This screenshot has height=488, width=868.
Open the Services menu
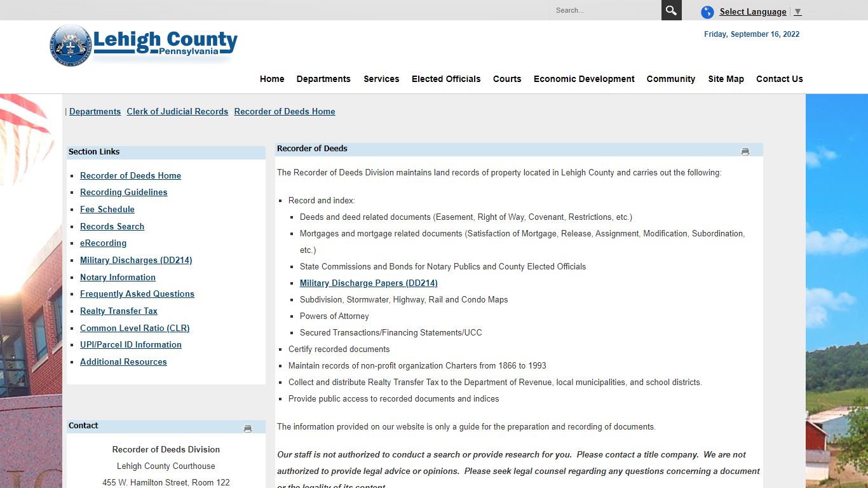tap(381, 79)
